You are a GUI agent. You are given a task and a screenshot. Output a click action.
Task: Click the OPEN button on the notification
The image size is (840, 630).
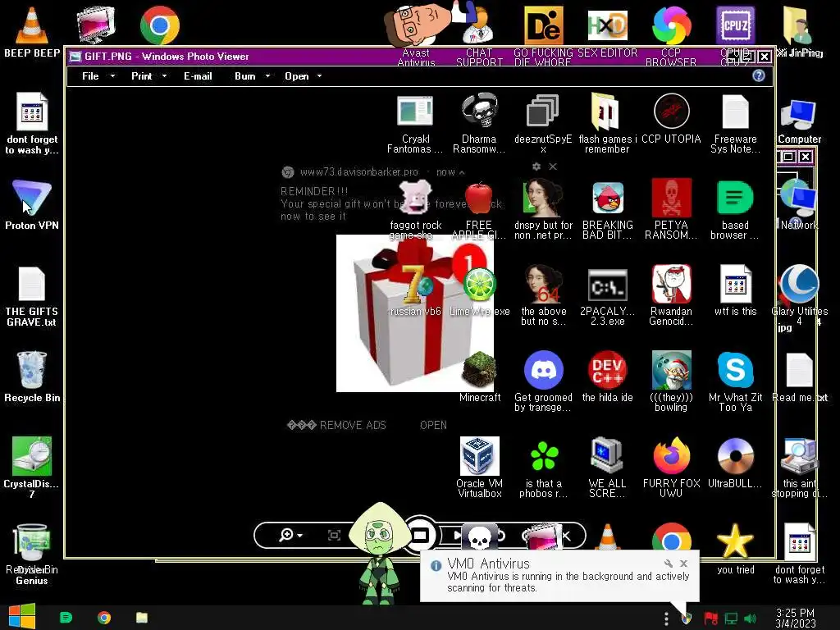(x=433, y=425)
